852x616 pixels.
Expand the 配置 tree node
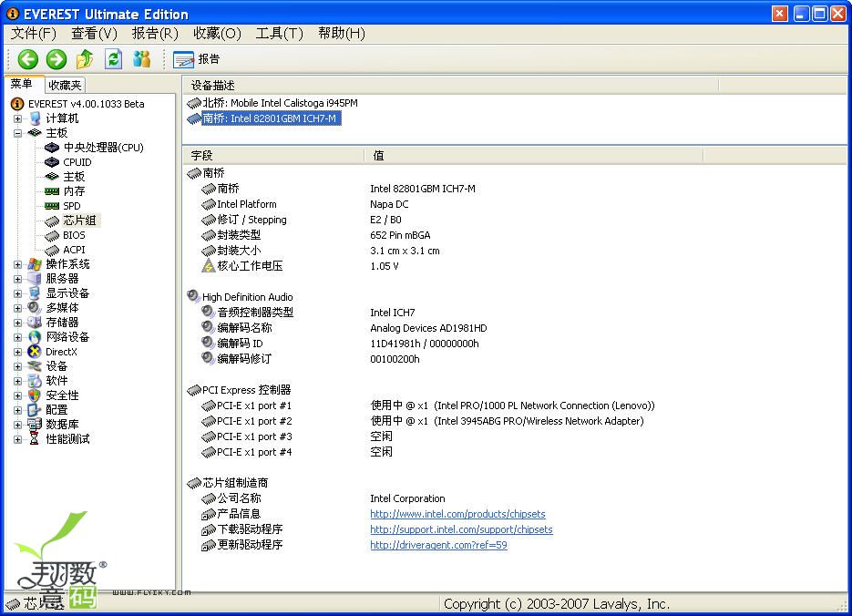18,410
